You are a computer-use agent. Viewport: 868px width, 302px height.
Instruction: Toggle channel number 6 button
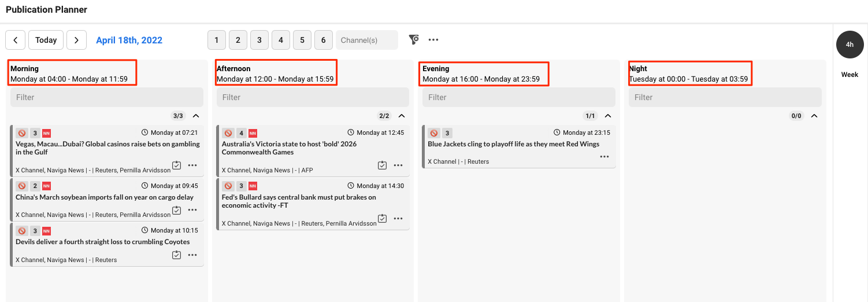pos(324,40)
